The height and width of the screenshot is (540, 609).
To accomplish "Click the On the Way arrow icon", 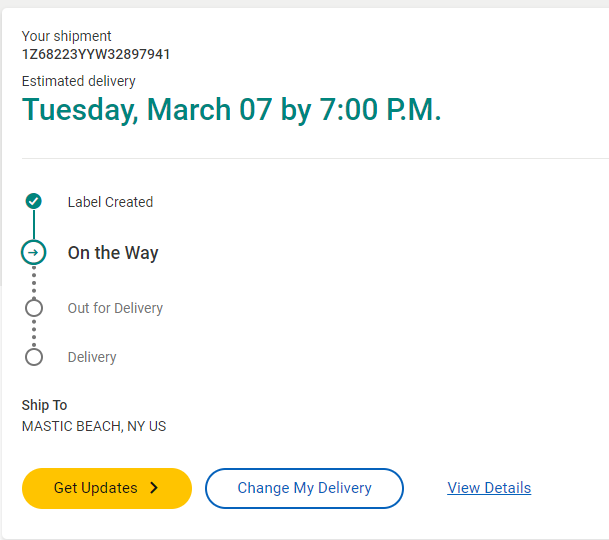I will pyautogui.click(x=33, y=253).
